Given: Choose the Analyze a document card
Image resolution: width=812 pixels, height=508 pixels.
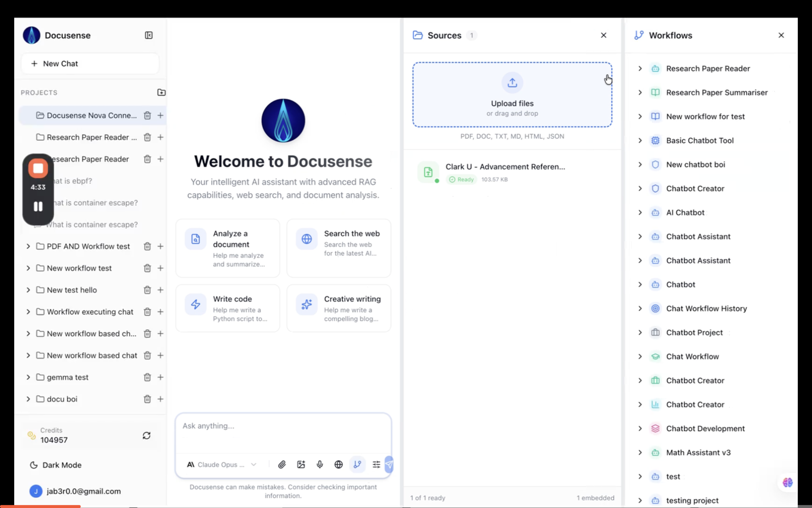Looking at the screenshot, I should coord(228,248).
